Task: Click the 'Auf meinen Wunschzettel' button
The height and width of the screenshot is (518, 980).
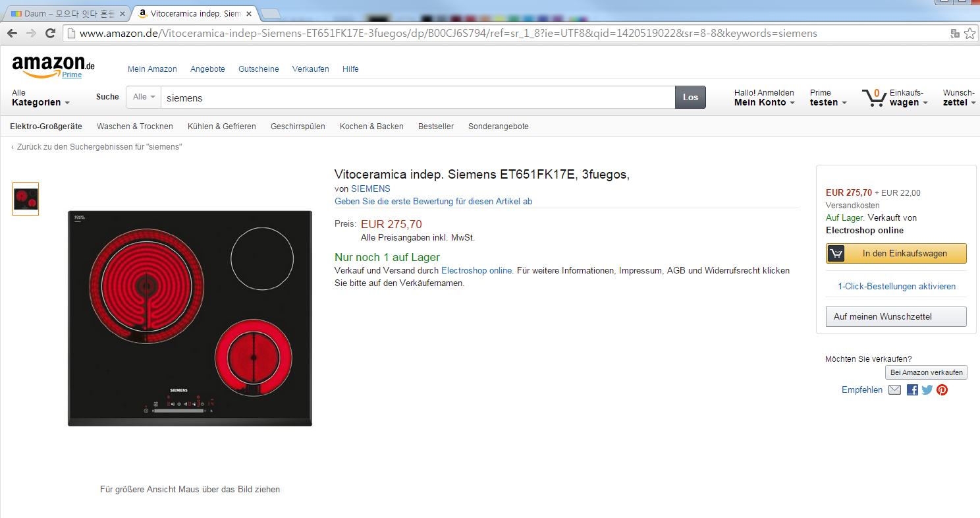Action: point(896,317)
